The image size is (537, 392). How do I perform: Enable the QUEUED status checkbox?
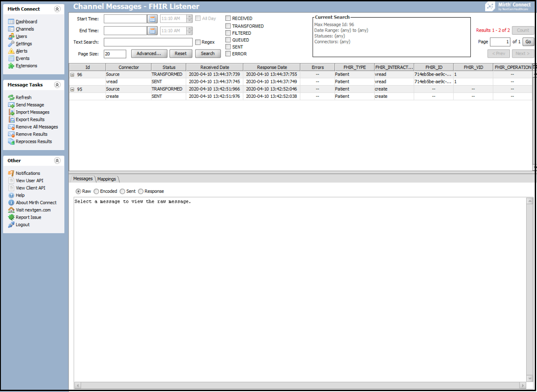228,40
